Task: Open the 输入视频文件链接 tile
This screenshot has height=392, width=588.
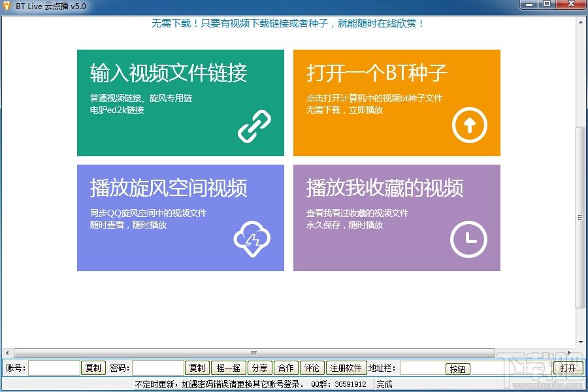Action: pyautogui.click(x=180, y=103)
